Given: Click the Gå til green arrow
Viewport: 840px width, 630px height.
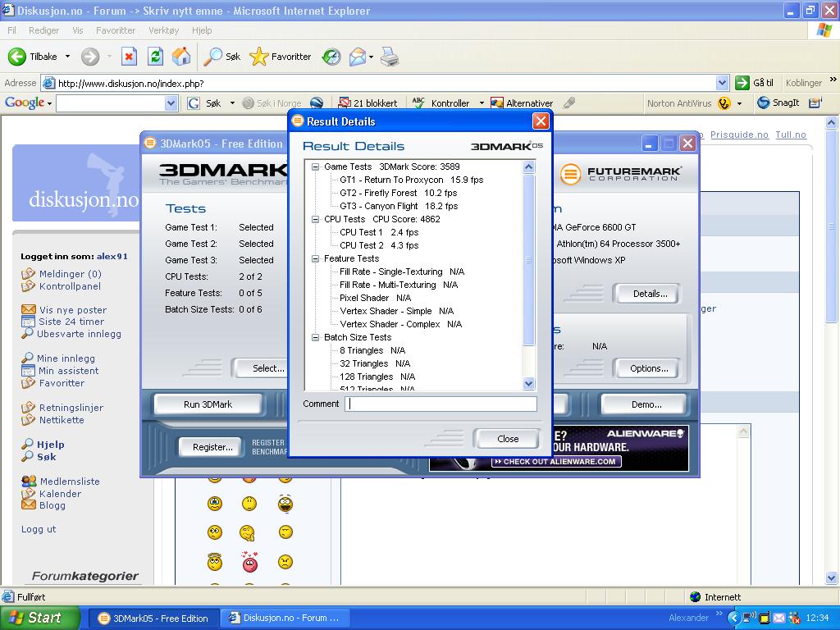Looking at the screenshot, I should pos(742,83).
